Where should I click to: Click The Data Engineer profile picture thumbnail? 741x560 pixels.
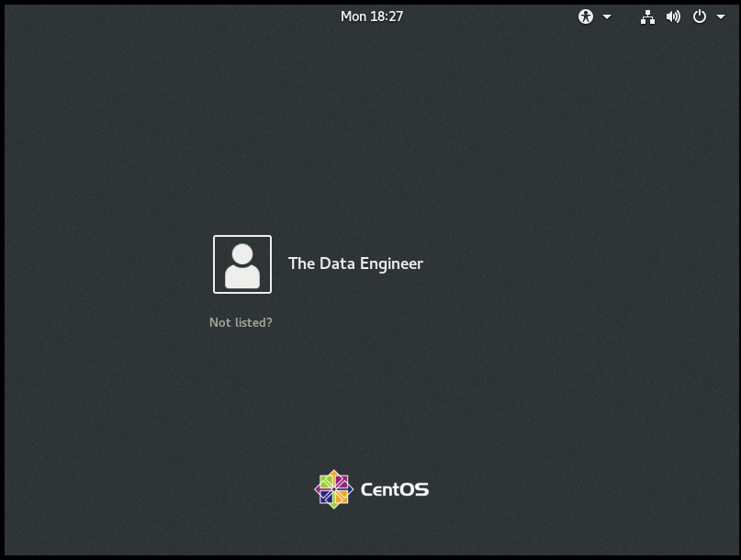click(241, 263)
